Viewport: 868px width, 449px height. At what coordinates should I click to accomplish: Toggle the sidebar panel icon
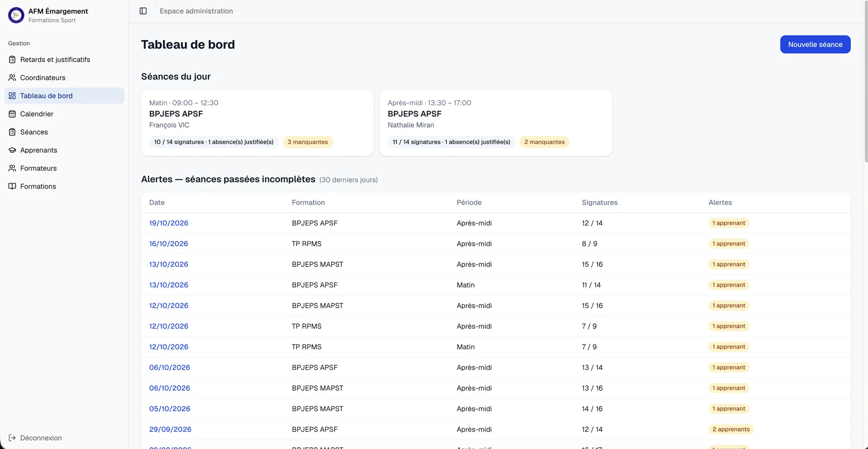click(143, 11)
